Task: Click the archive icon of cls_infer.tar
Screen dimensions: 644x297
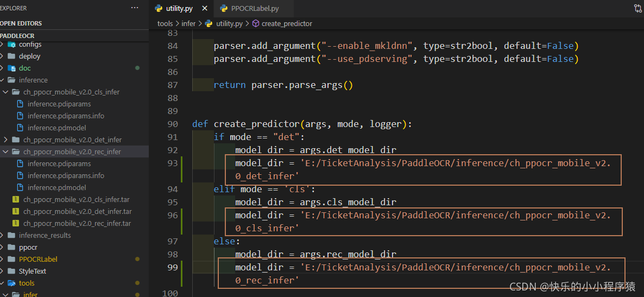Action: (16, 200)
